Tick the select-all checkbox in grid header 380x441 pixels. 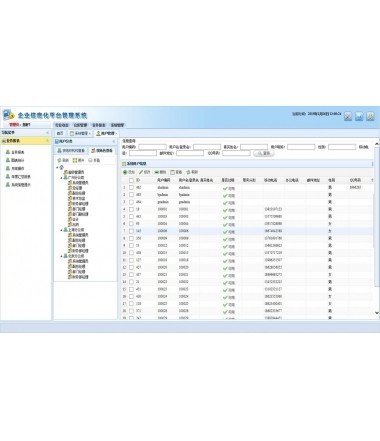coord(131,180)
